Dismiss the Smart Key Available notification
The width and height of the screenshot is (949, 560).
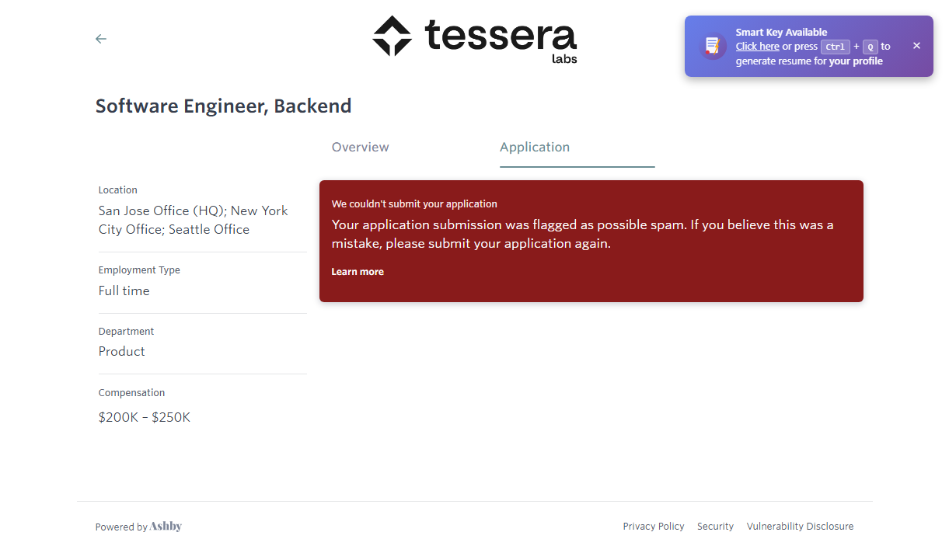coord(916,46)
